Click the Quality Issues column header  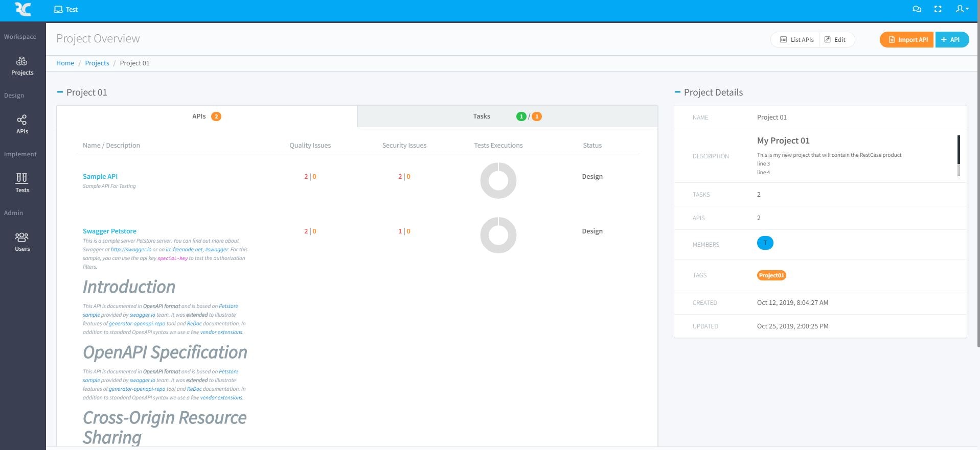310,145
